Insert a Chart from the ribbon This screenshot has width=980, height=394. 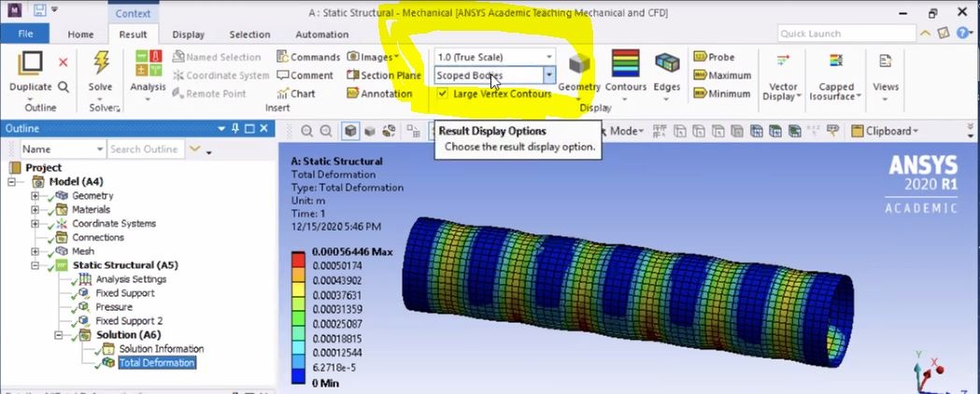tap(295, 93)
